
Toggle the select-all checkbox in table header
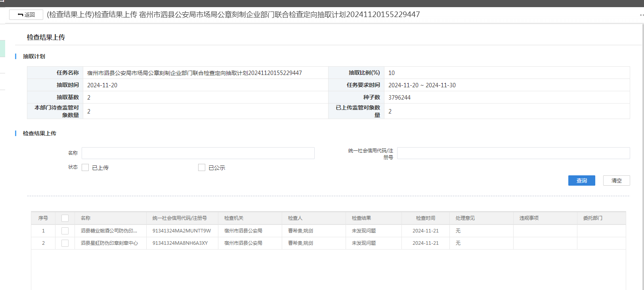pos(65,218)
